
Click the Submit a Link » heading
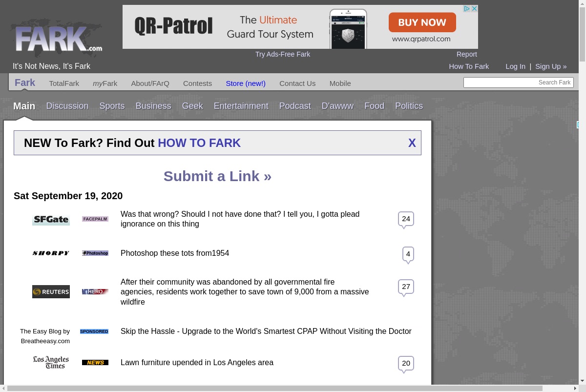[217, 176]
